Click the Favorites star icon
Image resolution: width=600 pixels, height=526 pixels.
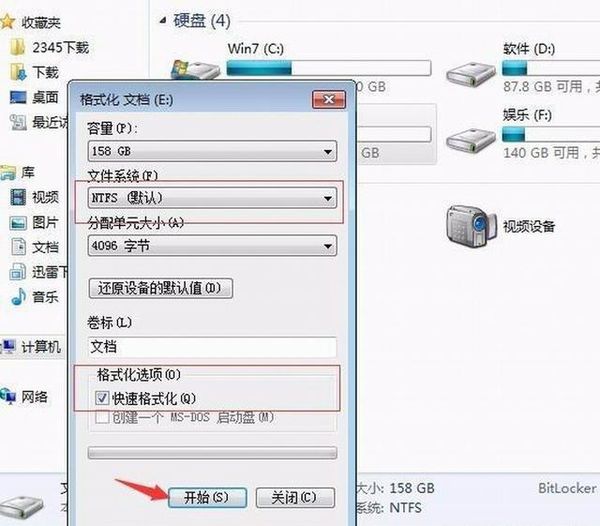(x=7, y=22)
